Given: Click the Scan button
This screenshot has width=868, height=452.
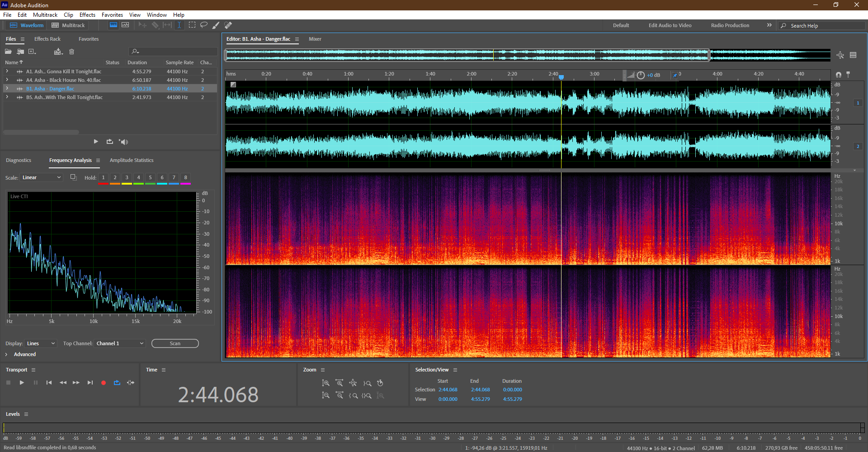Looking at the screenshot, I should pyautogui.click(x=175, y=343).
